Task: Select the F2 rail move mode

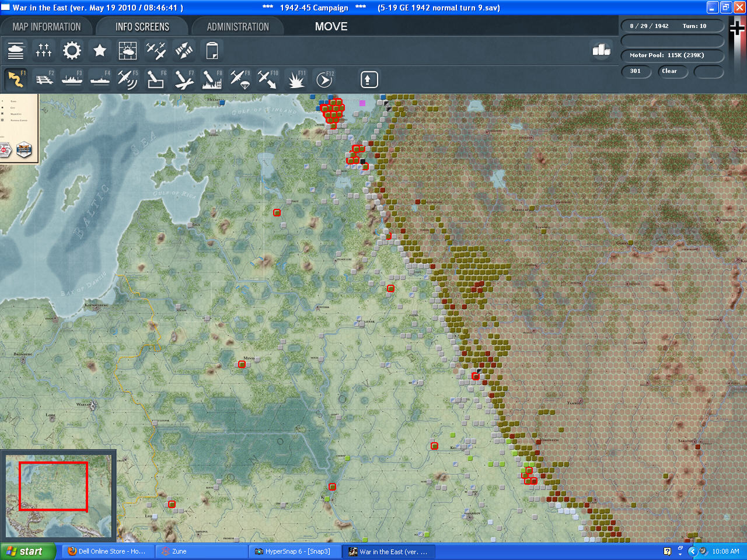Action: pyautogui.click(x=44, y=79)
